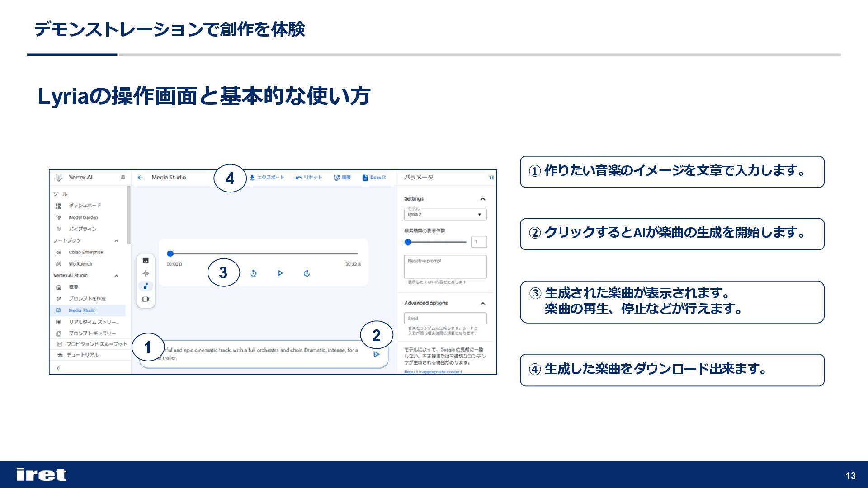
Task: Open the Lyria 2 model dropdown
Action: 445,215
